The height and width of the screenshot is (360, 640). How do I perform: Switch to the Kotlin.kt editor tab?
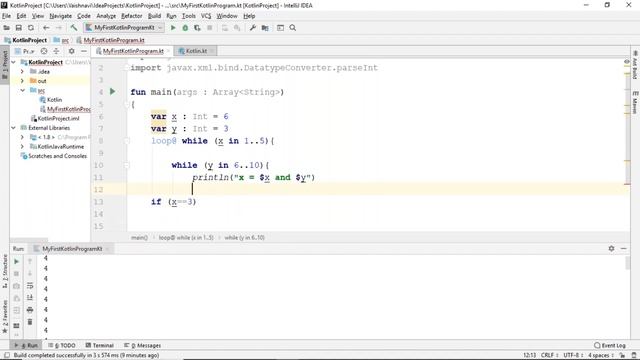pos(196,51)
